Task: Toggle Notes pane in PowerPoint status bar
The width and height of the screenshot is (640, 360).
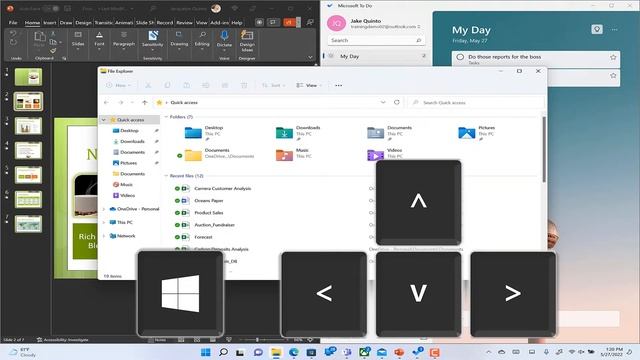Action: pyautogui.click(x=158, y=340)
